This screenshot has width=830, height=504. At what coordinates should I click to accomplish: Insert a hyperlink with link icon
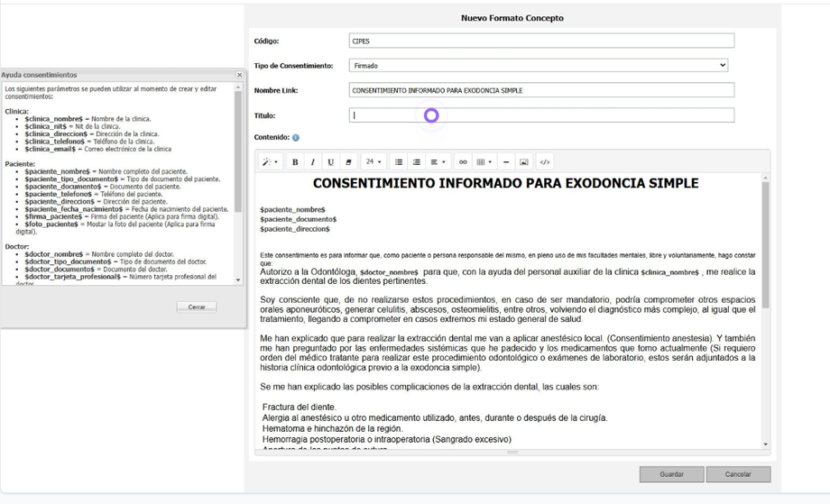point(463,161)
